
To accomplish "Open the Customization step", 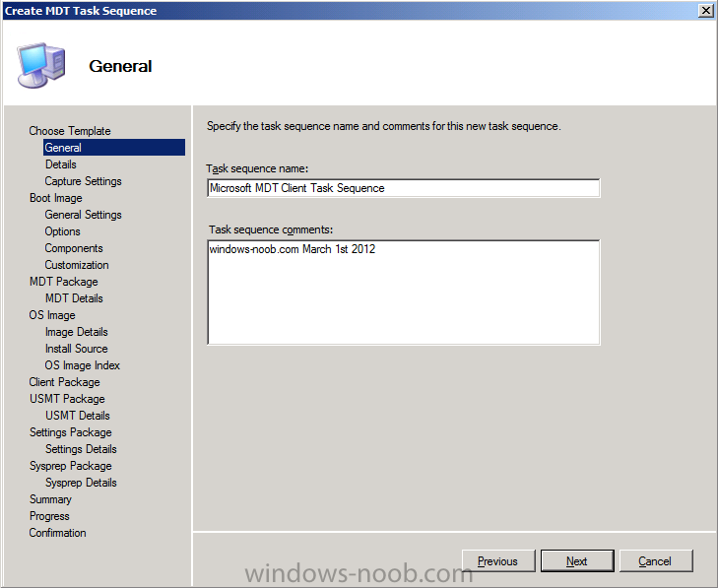I will [x=77, y=265].
